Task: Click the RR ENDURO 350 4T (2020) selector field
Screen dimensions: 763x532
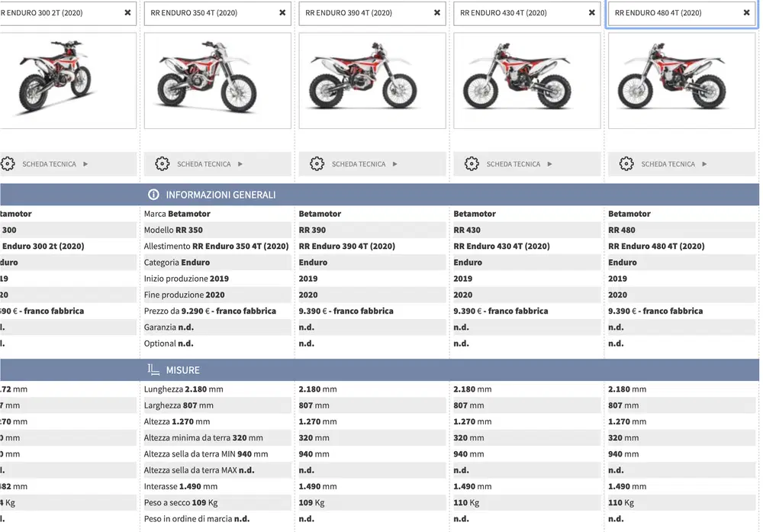Action: pyautogui.click(x=217, y=13)
